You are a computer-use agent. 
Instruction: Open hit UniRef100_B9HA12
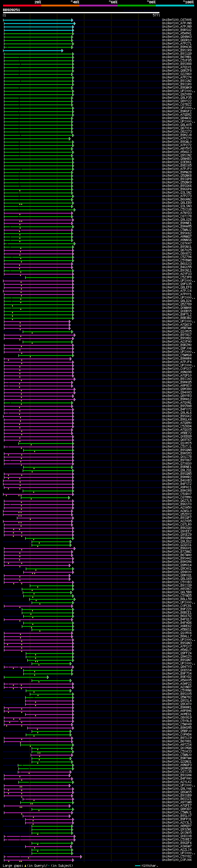[177, 399]
